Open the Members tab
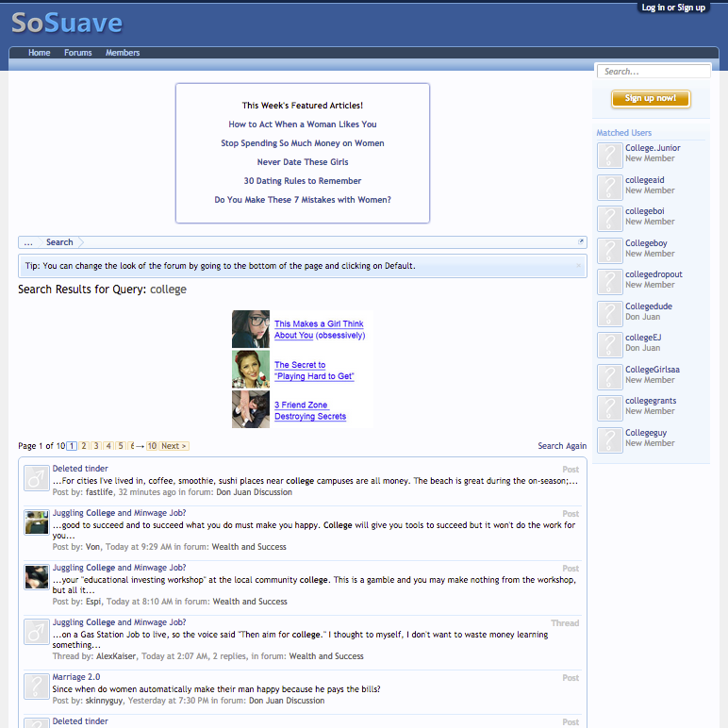This screenshot has height=728, width=728. point(123,53)
